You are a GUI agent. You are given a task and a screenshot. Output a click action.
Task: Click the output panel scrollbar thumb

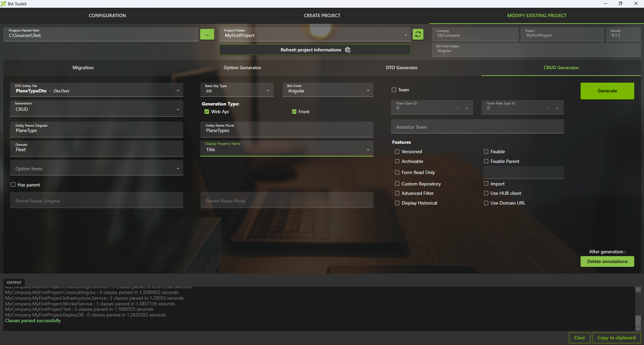[x=638, y=320]
